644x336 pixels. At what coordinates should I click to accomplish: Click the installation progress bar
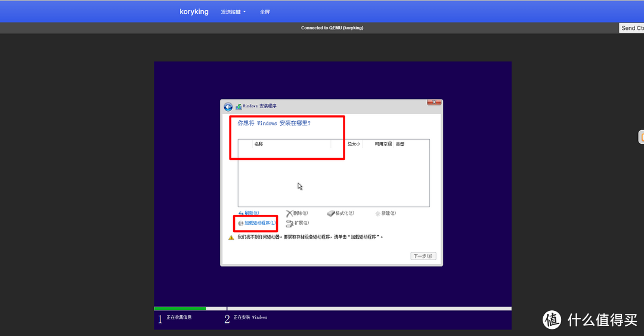coord(333,309)
